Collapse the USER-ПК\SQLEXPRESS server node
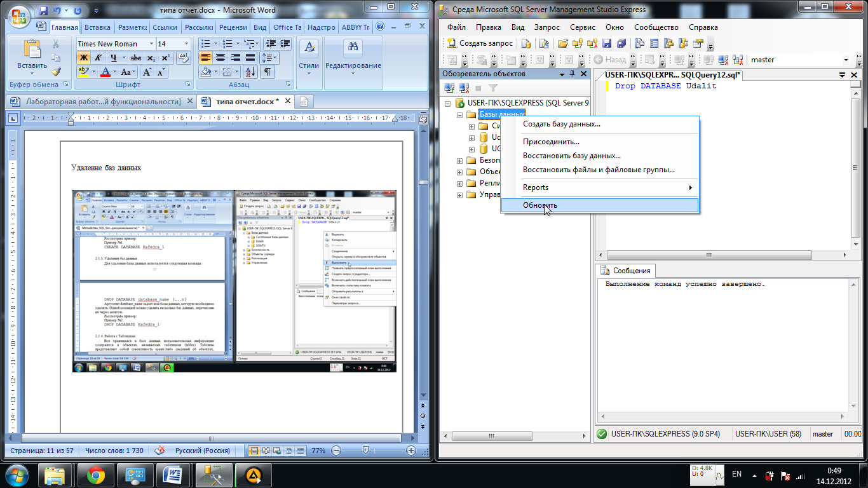Image resolution: width=868 pixels, height=488 pixels. [448, 102]
